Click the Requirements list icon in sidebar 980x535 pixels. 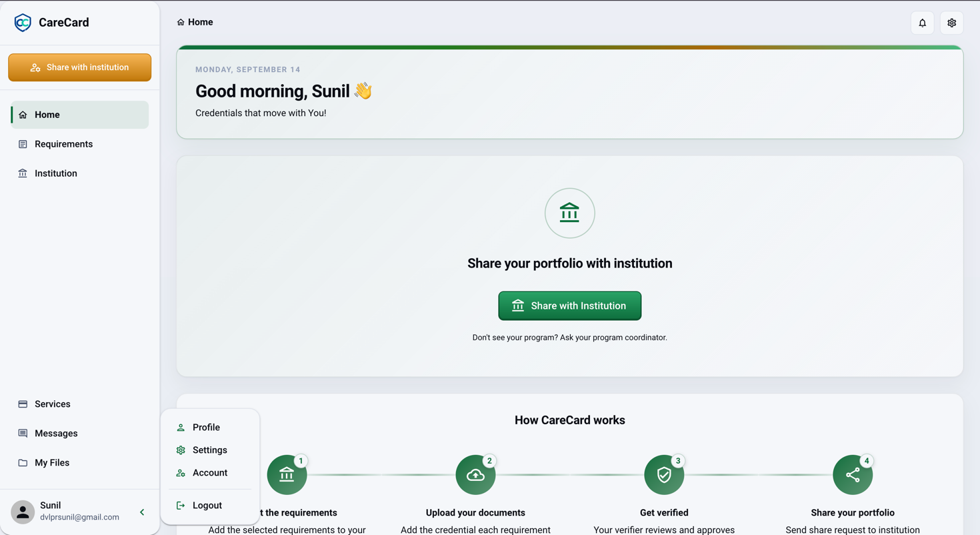(23, 144)
